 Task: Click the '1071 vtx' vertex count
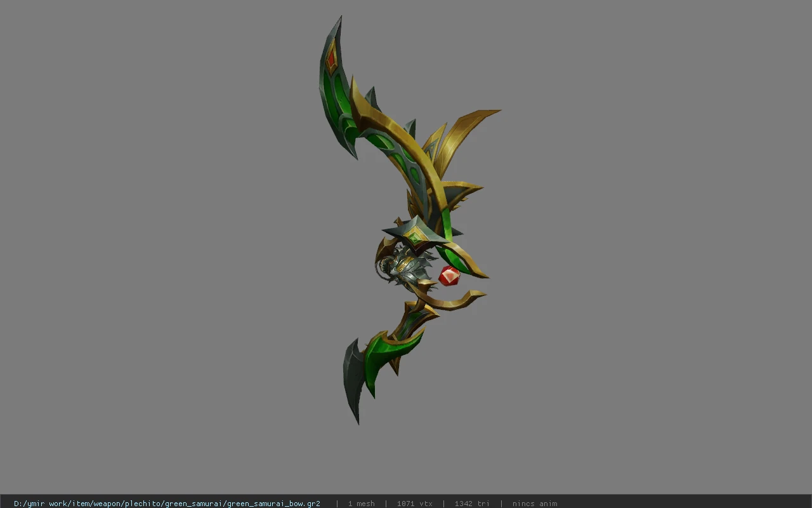coord(414,504)
